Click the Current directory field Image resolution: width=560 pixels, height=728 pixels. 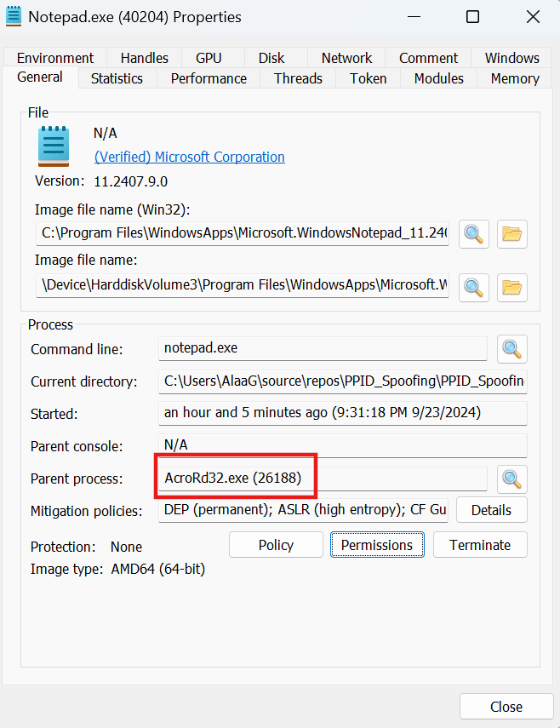[x=343, y=381]
